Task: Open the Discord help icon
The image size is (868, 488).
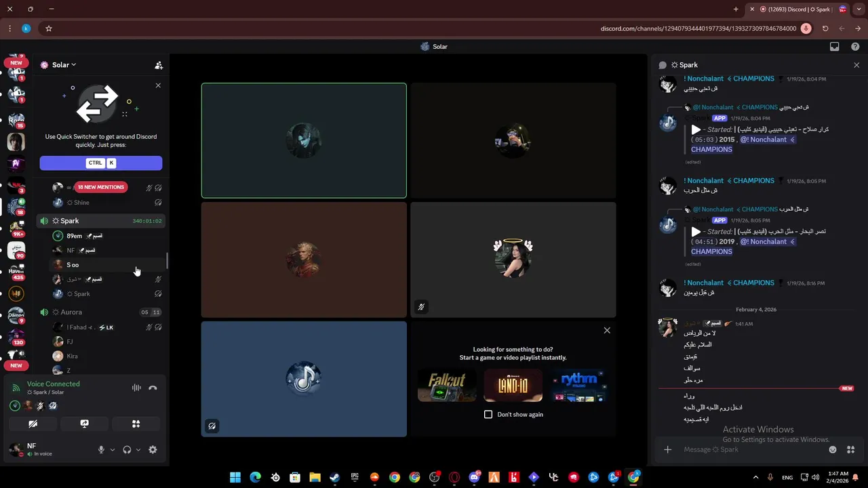Action: (855, 47)
